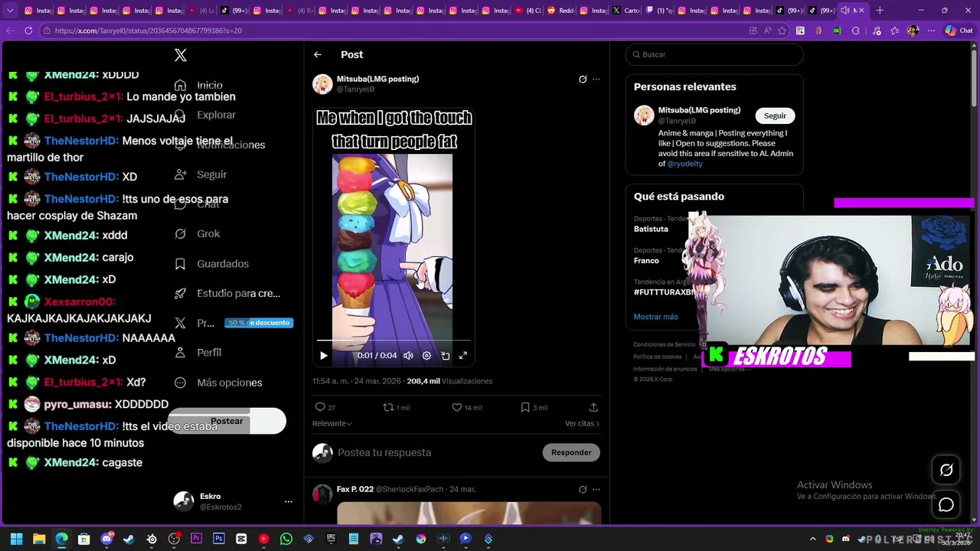The width and height of the screenshot is (980, 551).
Task: Open more options on Mitsuba's post
Action: coord(596,79)
